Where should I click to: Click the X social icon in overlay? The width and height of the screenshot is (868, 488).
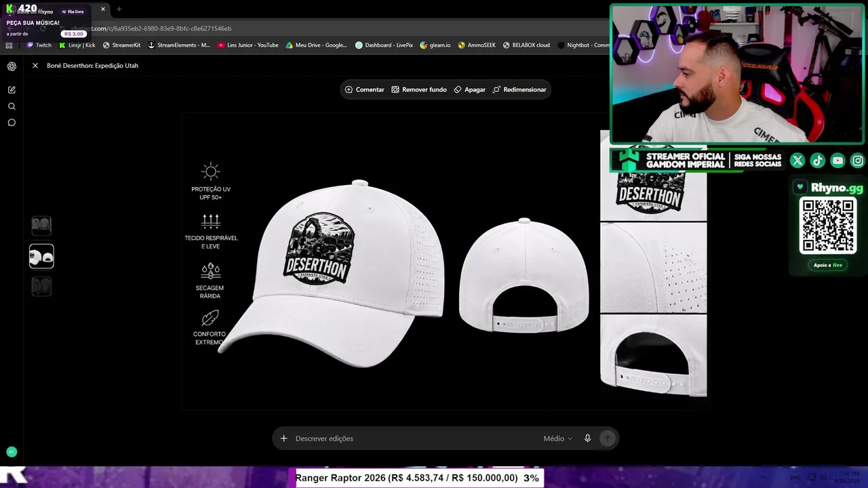[x=797, y=161]
